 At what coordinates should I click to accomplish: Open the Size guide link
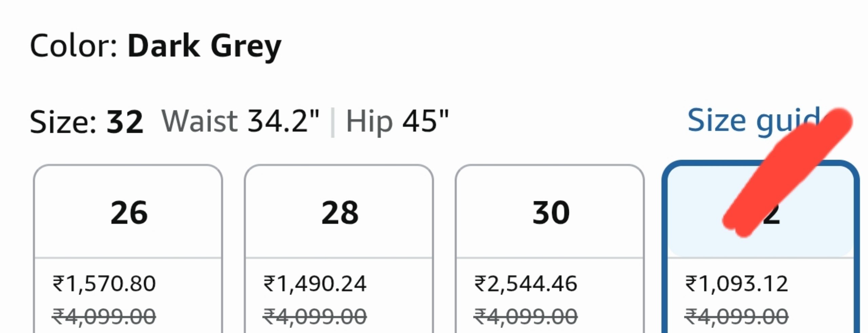(754, 121)
